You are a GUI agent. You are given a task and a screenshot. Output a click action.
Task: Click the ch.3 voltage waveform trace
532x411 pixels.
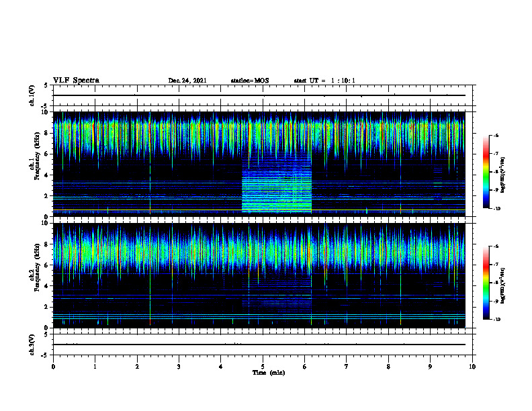259,345
